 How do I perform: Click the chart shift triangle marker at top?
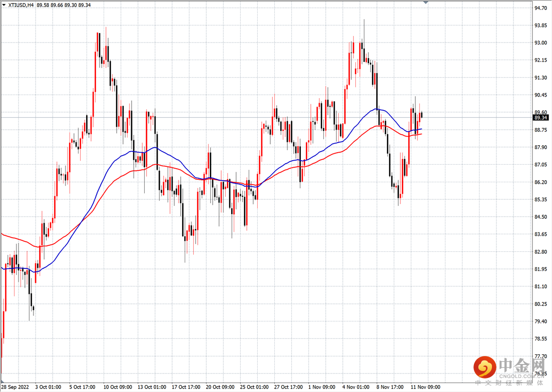[425, 3]
